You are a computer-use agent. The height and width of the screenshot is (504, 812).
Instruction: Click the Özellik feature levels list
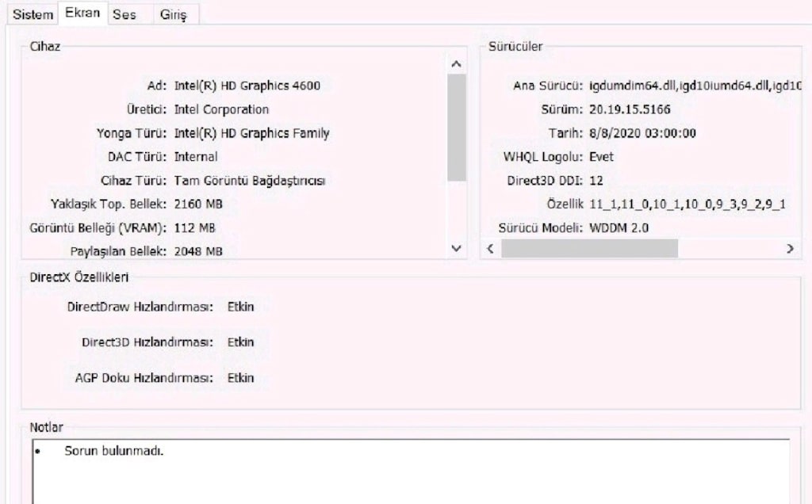[688, 204]
